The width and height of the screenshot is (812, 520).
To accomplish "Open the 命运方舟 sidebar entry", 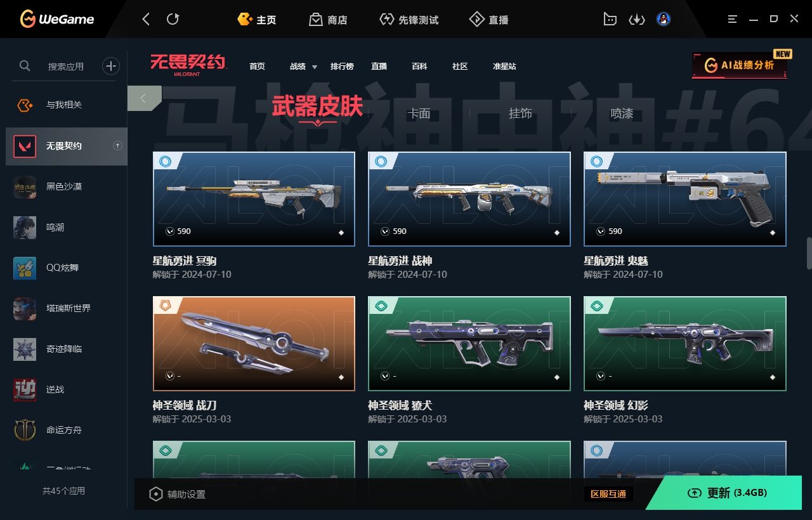I will pyautogui.click(x=67, y=430).
